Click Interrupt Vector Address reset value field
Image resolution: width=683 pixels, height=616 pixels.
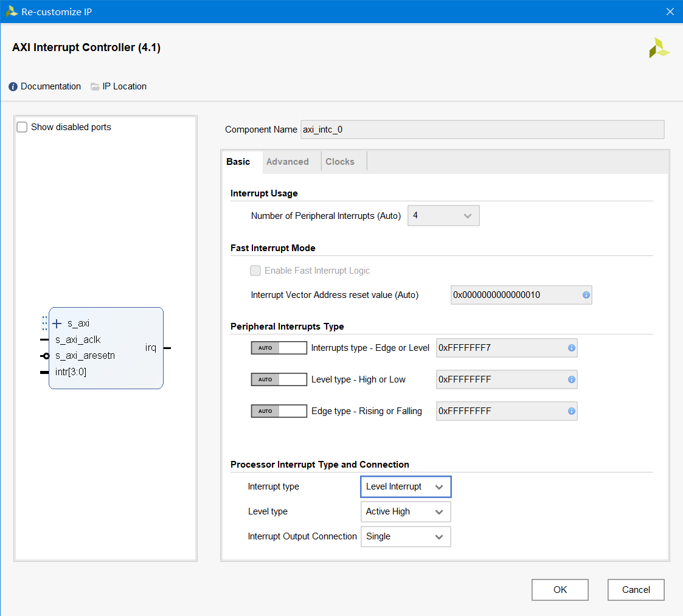click(x=521, y=295)
